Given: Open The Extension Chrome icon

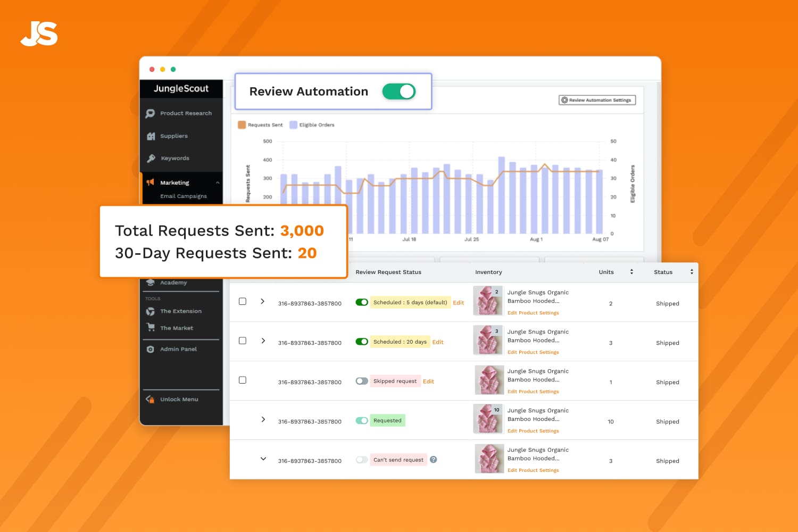Looking at the screenshot, I should (x=151, y=311).
